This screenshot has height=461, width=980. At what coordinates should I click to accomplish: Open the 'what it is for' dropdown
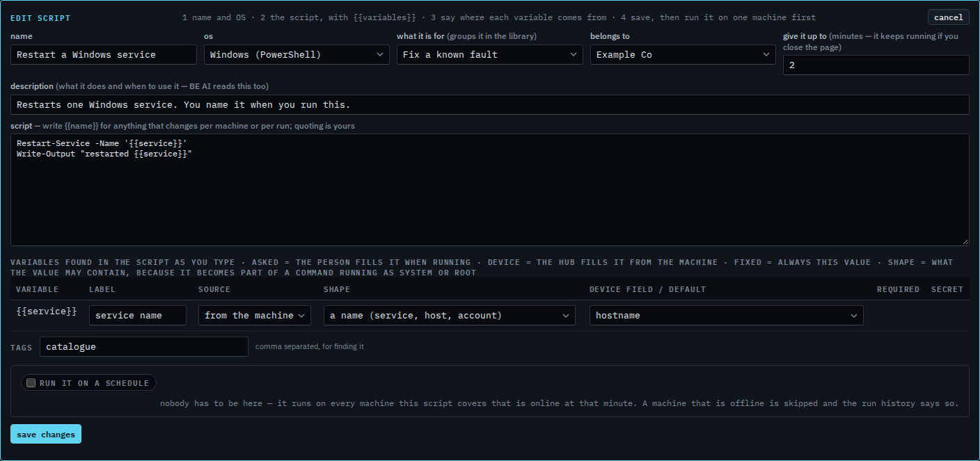pyautogui.click(x=490, y=54)
